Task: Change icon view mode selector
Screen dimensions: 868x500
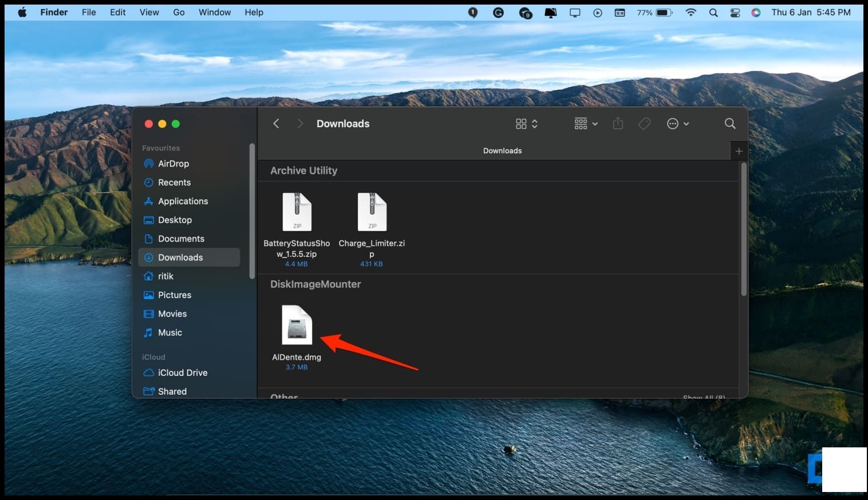Action: pos(526,124)
